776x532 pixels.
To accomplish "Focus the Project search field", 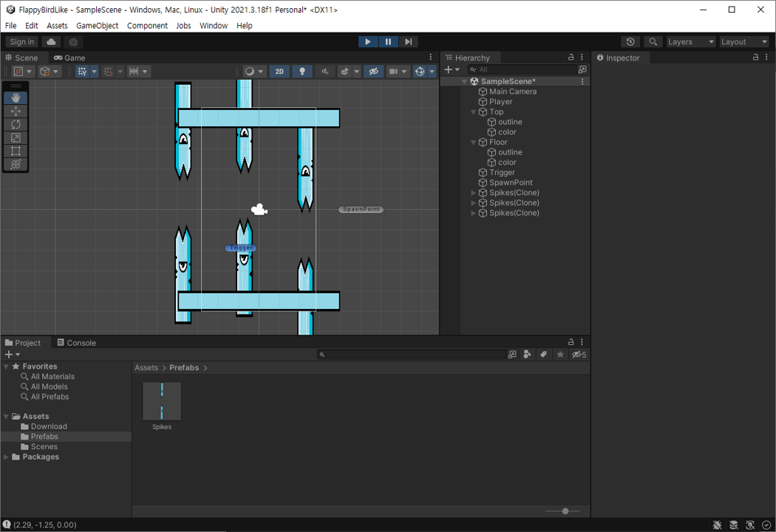I will (412, 355).
